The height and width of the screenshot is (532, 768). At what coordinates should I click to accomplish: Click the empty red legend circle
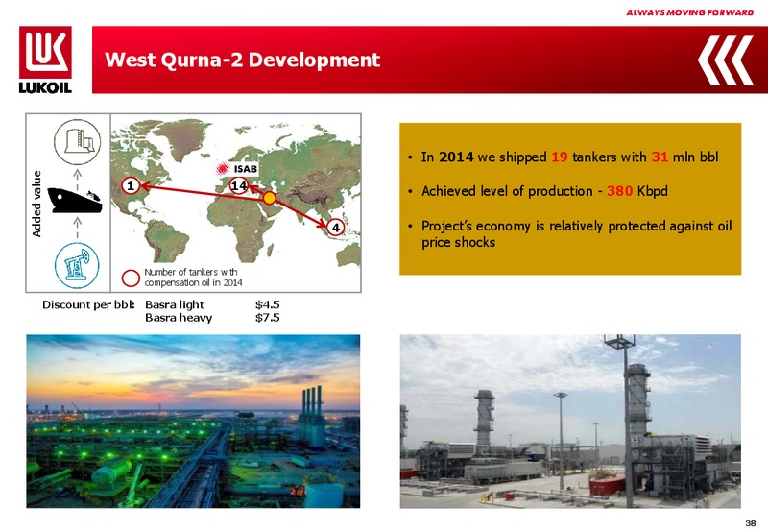click(131, 278)
